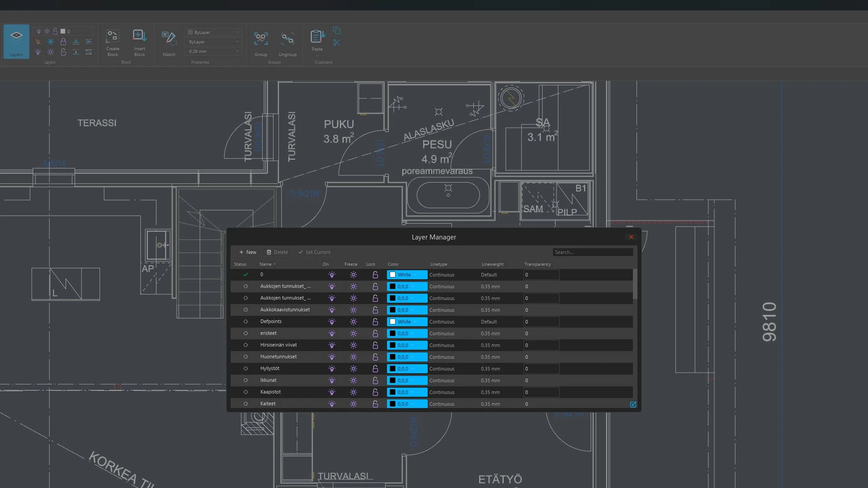Click the layer off lightbulb icon with slash
Image resolution: width=868 pixels, height=488 pixels.
point(38,42)
